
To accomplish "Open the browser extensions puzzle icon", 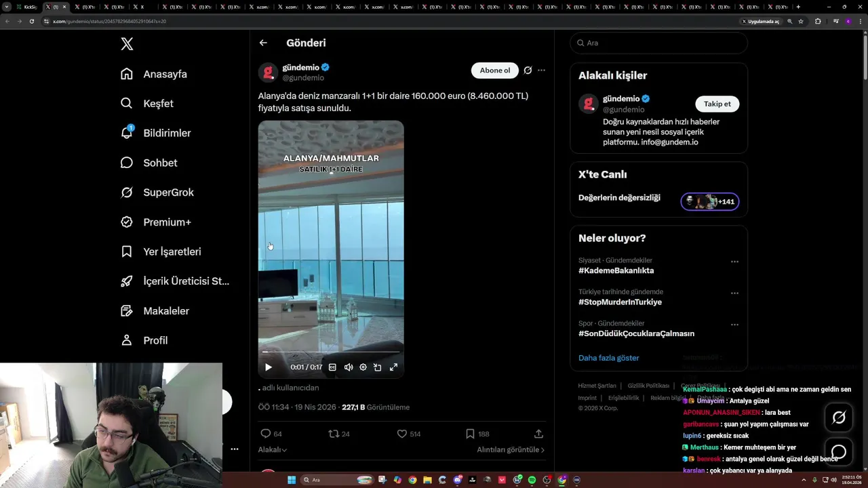I will [818, 21].
